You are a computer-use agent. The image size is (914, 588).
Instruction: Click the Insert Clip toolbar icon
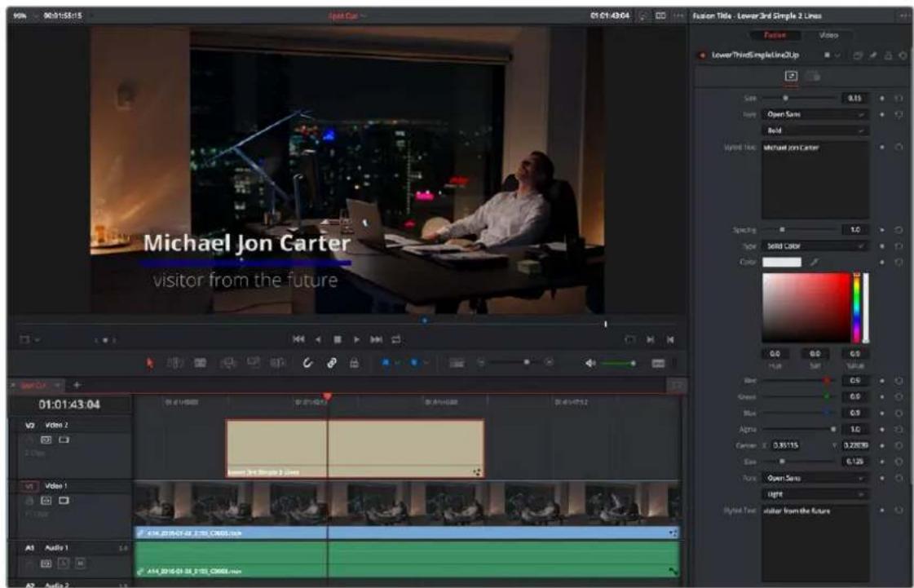[227, 363]
